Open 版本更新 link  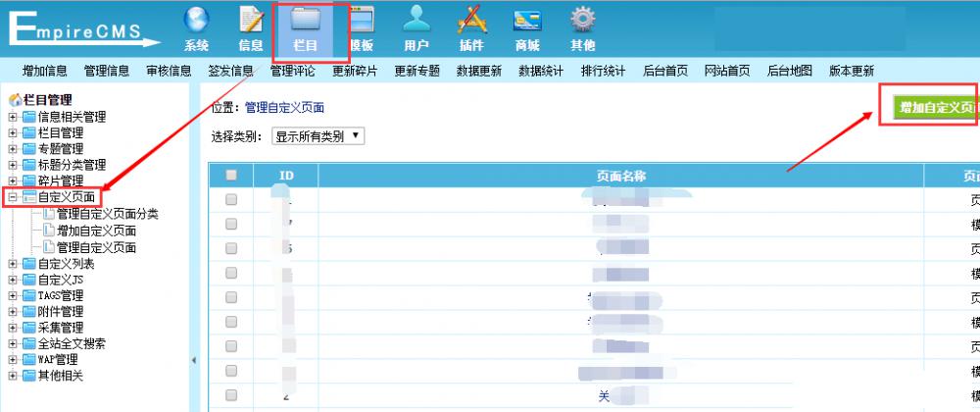pos(852,71)
